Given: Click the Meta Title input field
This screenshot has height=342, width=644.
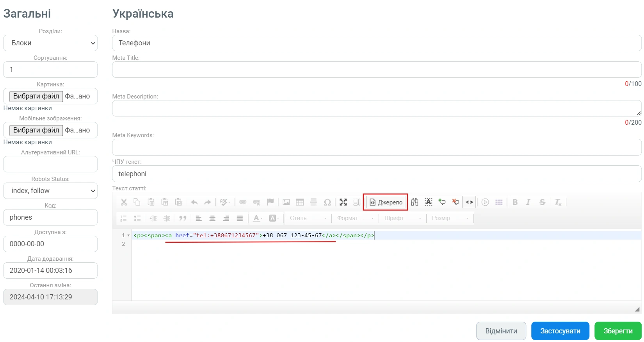Looking at the screenshot, I should click(x=376, y=70).
